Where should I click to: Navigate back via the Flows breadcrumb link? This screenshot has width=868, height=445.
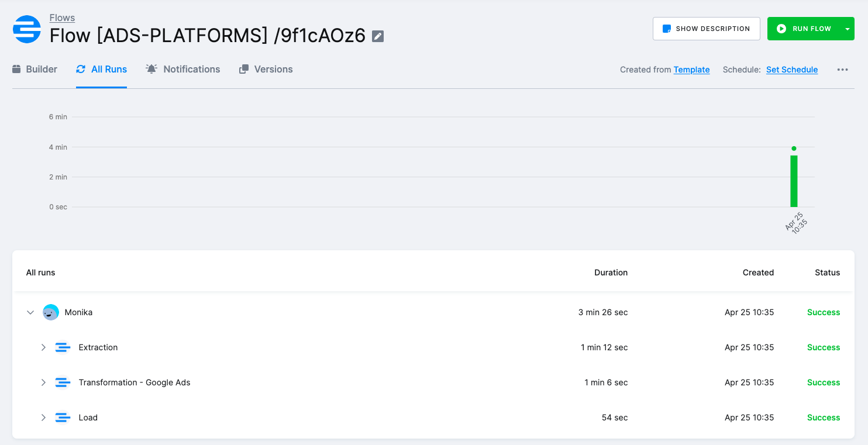[x=61, y=17]
